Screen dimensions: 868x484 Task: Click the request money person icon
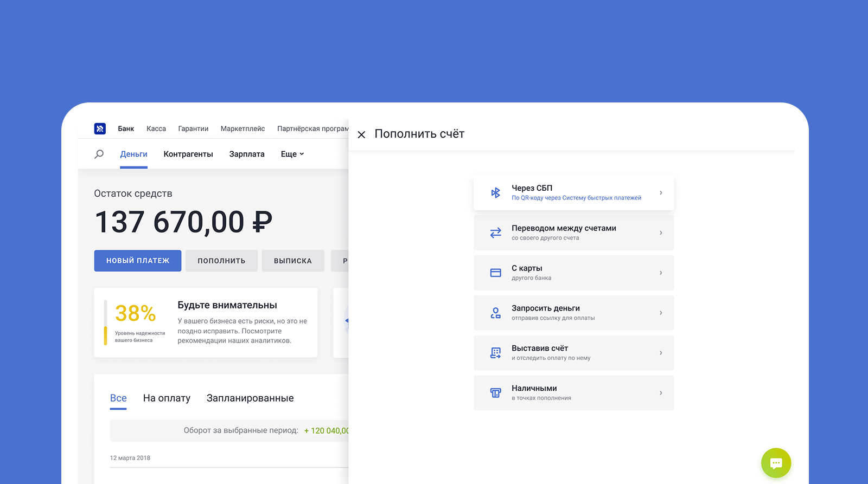pos(496,313)
